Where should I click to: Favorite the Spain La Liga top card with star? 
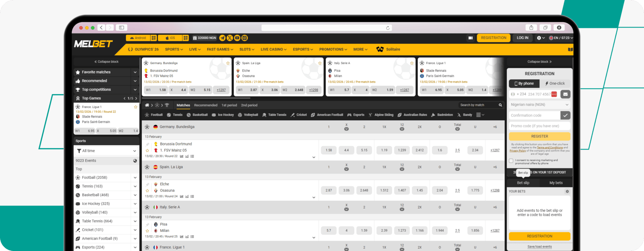pyautogui.click(x=320, y=63)
